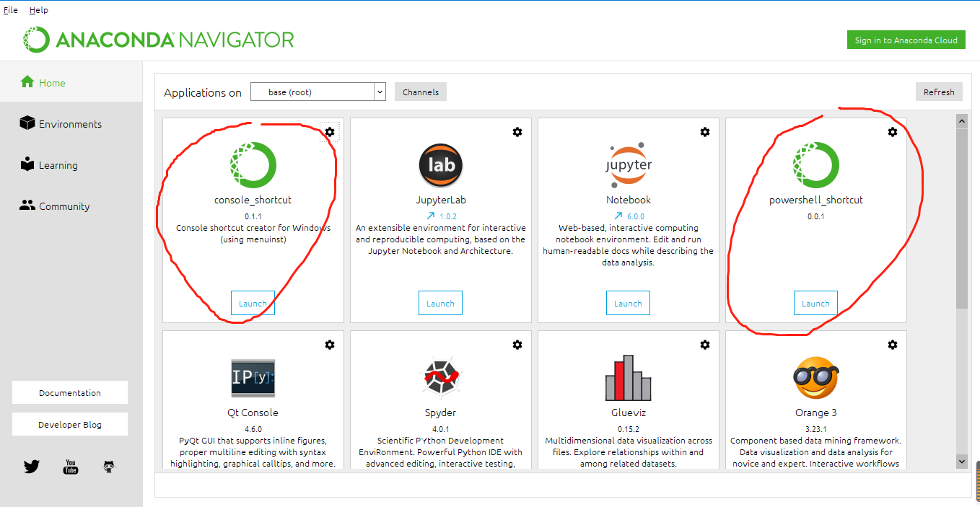Click the Qt Console IPython icon
This screenshot has height=507, width=980.
pyautogui.click(x=253, y=377)
